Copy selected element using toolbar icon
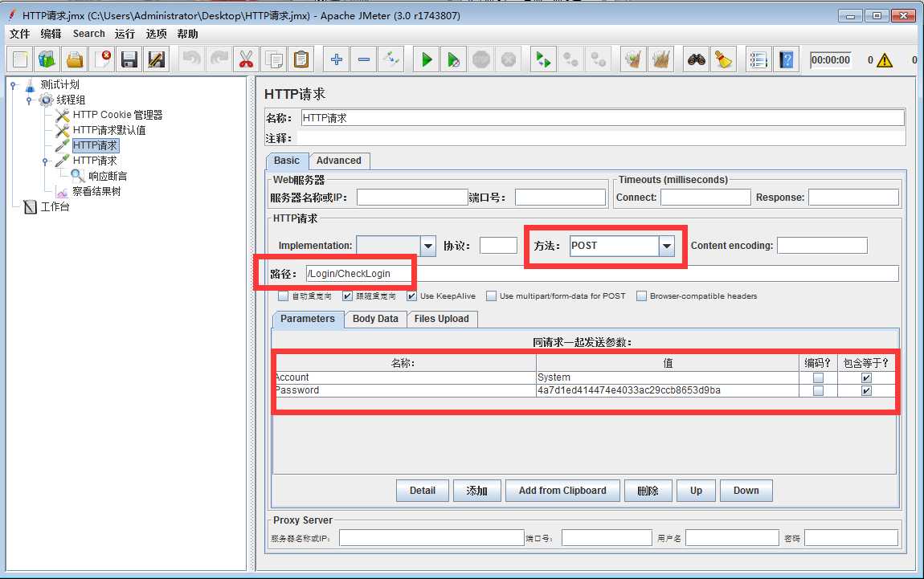This screenshot has height=579, width=924. click(274, 59)
